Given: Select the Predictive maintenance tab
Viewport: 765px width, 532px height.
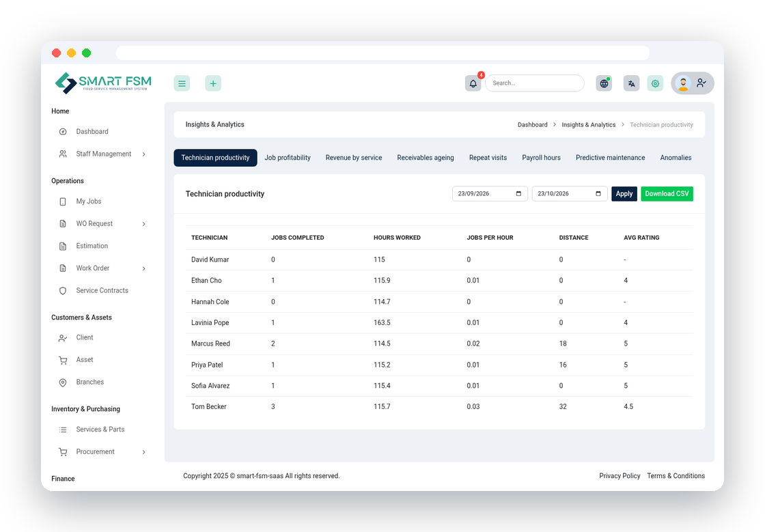Looking at the screenshot, I should [x=611, y=158].
